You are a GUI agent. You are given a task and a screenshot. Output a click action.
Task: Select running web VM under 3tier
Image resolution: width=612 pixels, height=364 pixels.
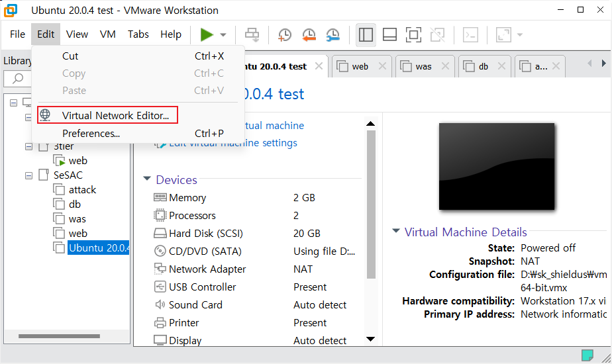(x=77, y=161)
